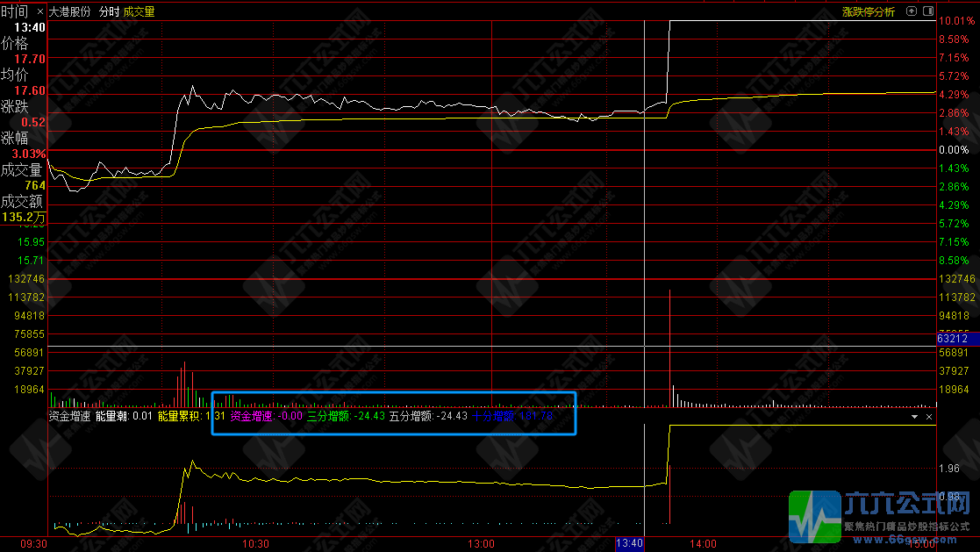Click the 三分增额 indicator readout

pyautogui.click(x=346, y=416)
